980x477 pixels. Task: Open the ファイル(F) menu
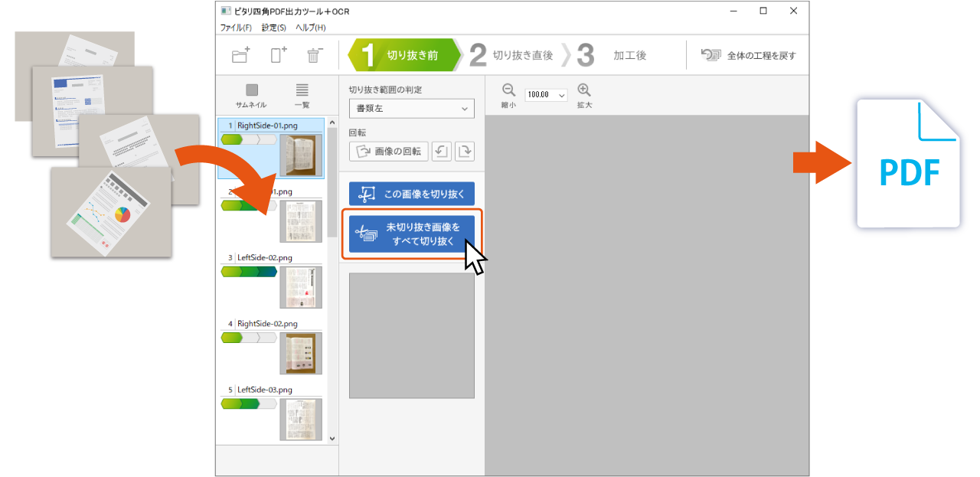pyautogui.click(x=236, y=28)
